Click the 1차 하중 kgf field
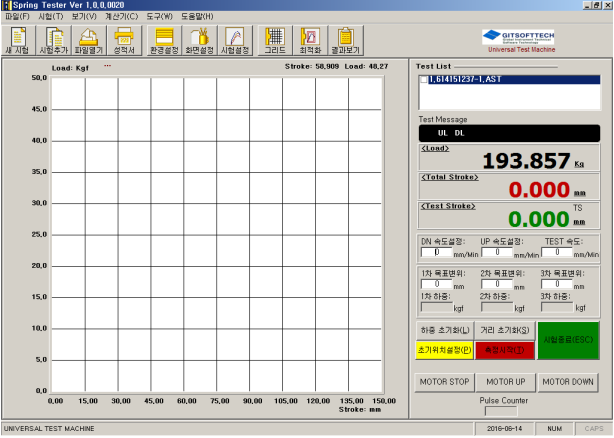The width and height of the screenshot is (614, 438). click(437, 308)
